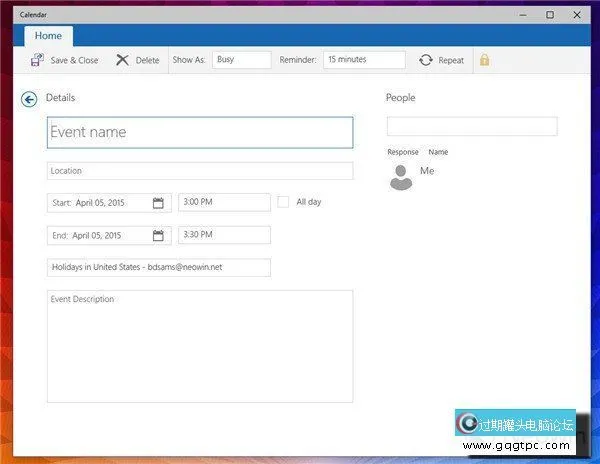Click the Repeat circular arrows icon

426,60
